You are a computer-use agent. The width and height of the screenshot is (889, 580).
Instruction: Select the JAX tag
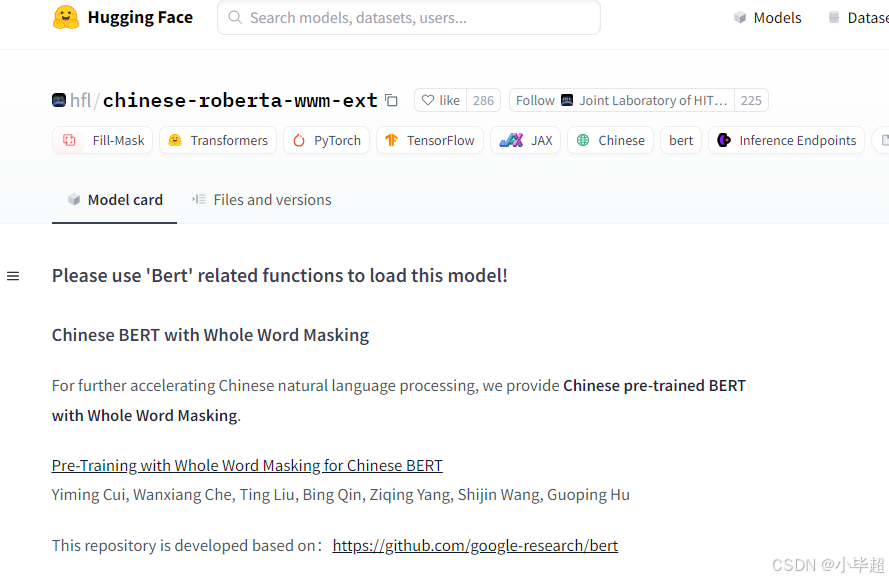526,140
